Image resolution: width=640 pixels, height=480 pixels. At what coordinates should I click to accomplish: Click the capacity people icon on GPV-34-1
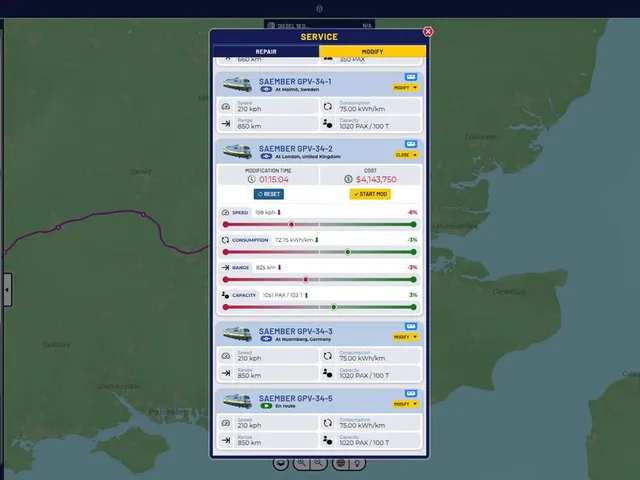click(x=327, y=123)
